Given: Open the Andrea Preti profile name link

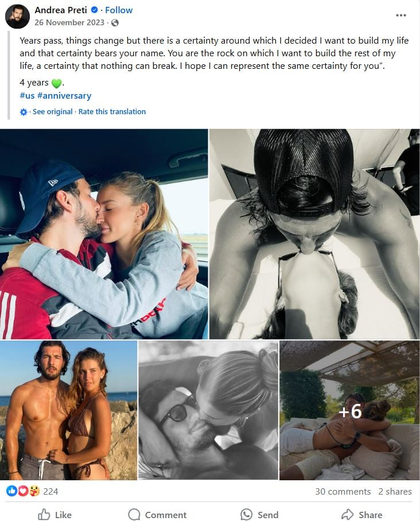Looking at the screenshot, I should [61, 10].
